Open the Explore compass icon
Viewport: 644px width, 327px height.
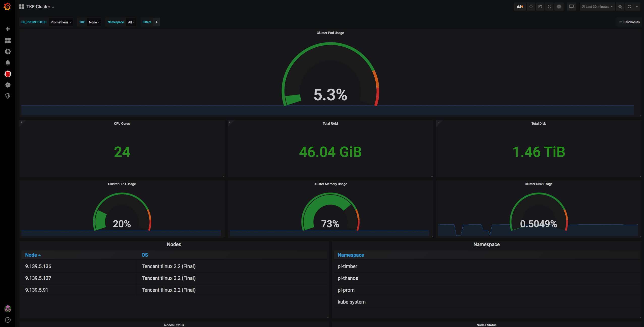coord(8,52)
